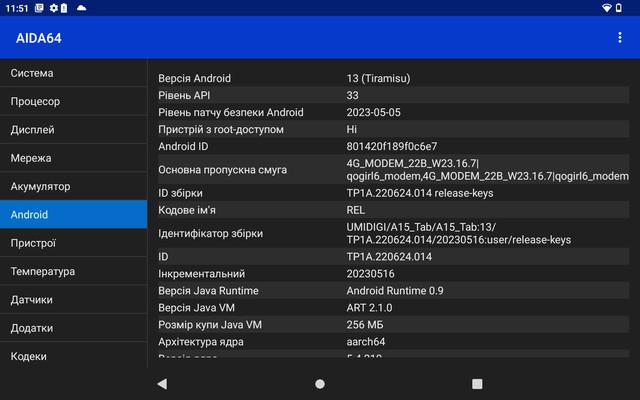Select the Версія Android row label
The height and width of the screenshot is (400, 640).
click(x=194, y=78)
